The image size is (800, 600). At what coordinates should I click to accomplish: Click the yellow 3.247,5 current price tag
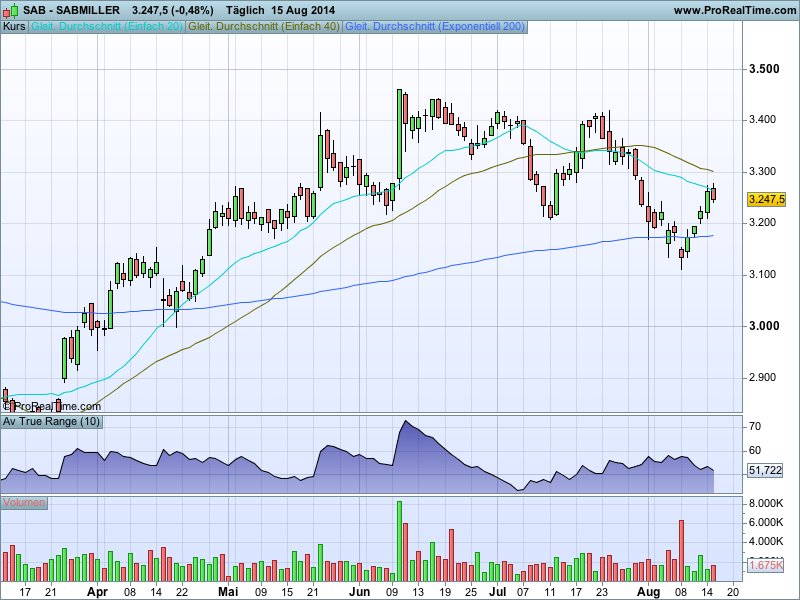[x=766, y=199]
